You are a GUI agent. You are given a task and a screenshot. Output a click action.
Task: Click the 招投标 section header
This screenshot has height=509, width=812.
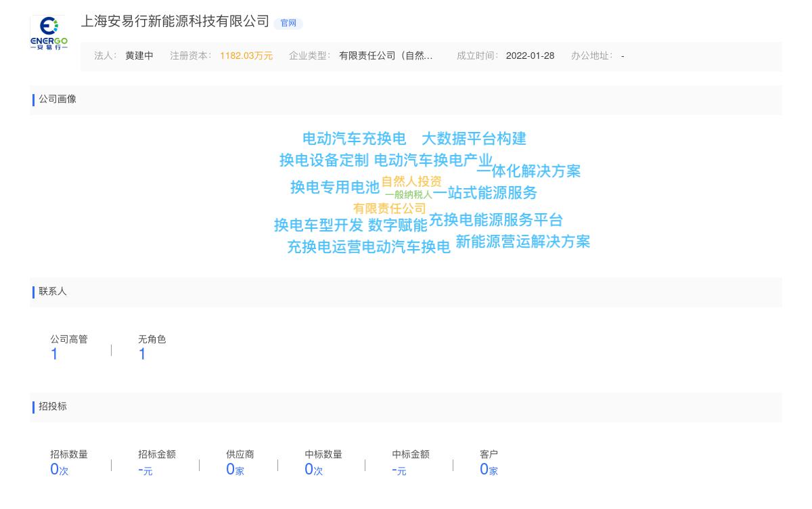point(52,406)
